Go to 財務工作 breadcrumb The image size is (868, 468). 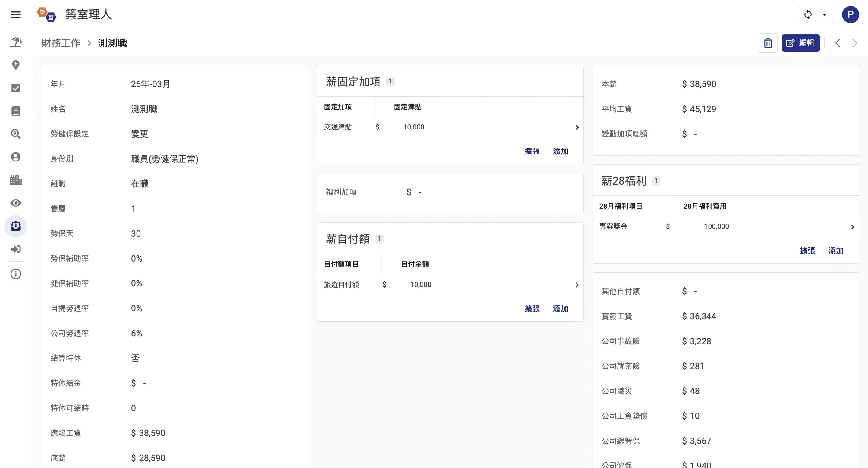pos(61,43)
